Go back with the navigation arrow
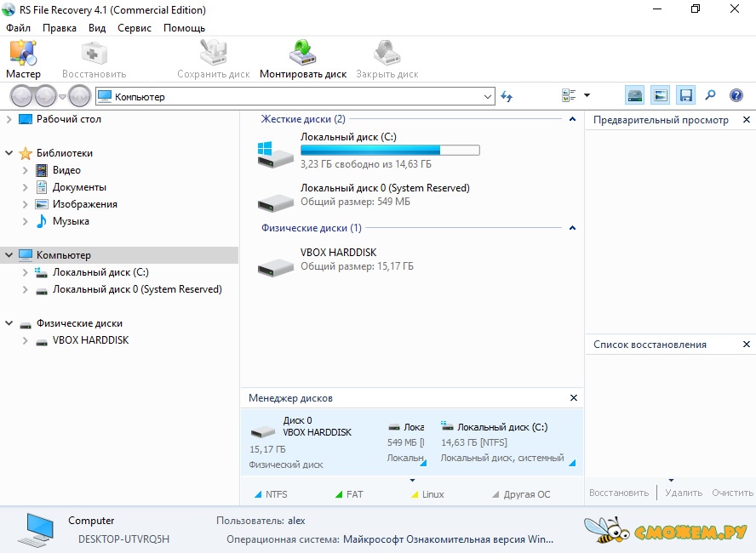The image size is (756, 553). [x=21, y=96]
